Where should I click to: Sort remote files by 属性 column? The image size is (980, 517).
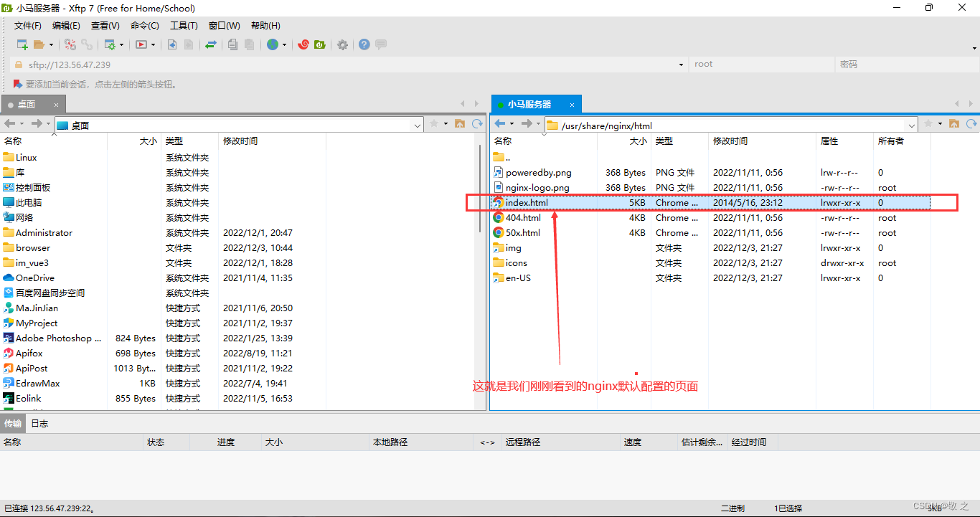point(844,141)
